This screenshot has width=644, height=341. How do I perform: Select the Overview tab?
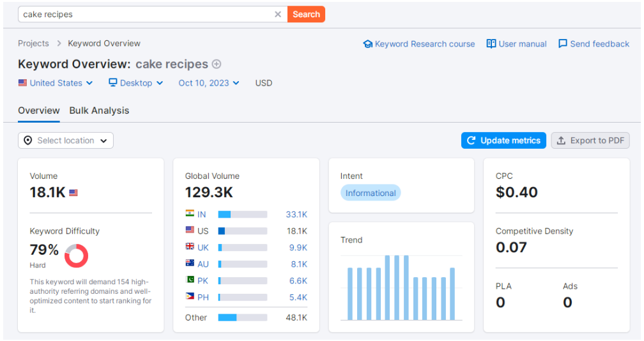39,110
